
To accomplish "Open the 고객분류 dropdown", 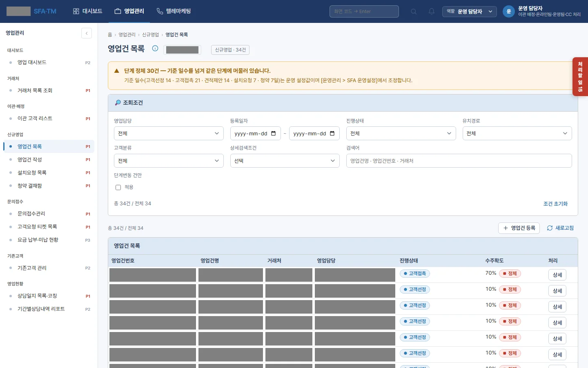I will (169, 161).
